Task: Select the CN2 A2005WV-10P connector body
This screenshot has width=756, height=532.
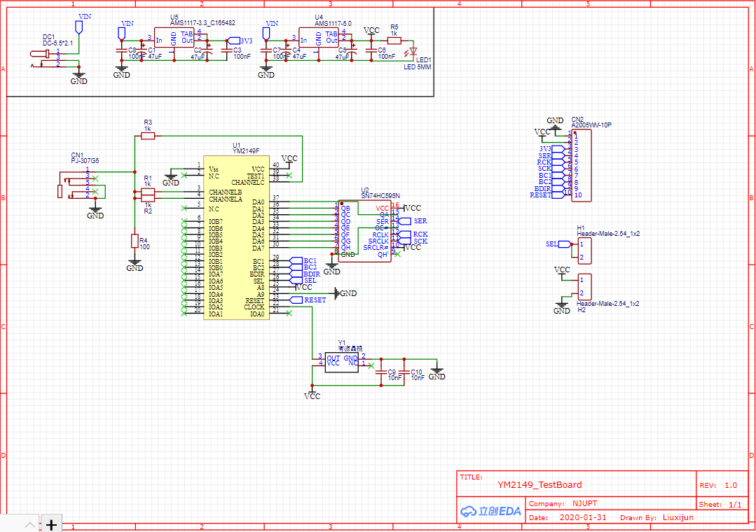Action: [581, 165]
